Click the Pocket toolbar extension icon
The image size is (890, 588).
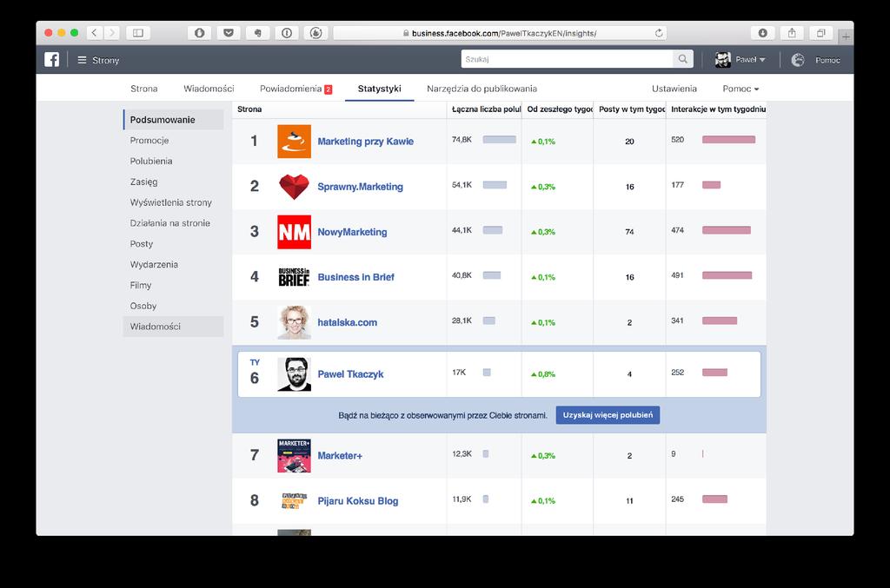pos(229,33)
